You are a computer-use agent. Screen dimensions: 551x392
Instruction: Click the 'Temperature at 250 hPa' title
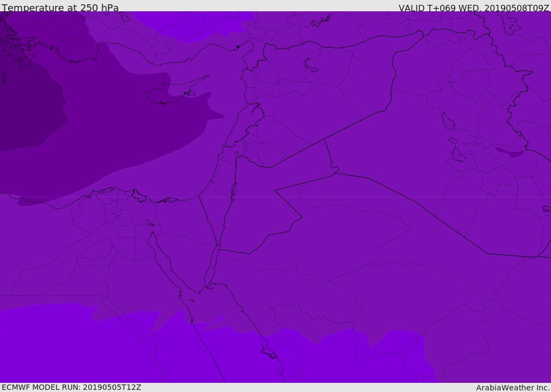(60, 8)
